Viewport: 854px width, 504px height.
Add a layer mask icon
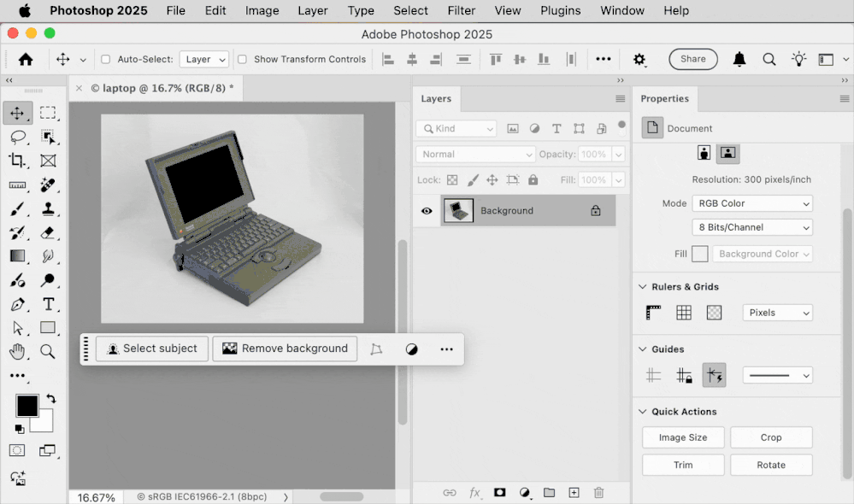tap(499, 493)
